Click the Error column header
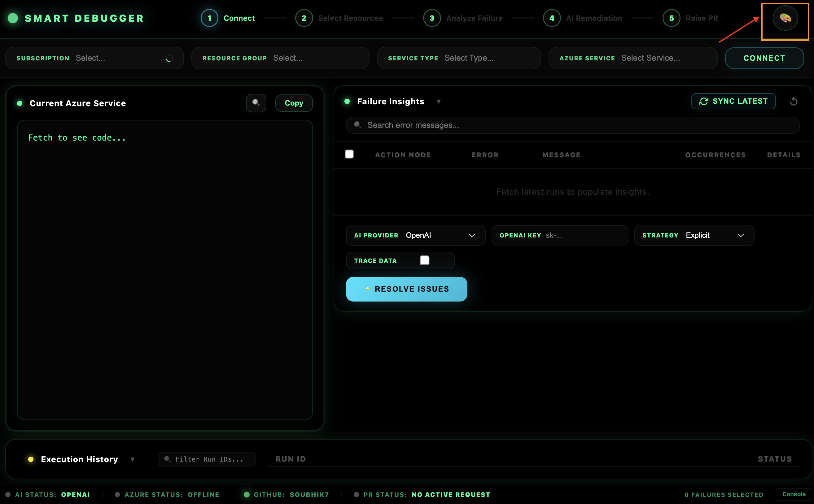Viewport: 814px width, 504px height. [485, 155]
